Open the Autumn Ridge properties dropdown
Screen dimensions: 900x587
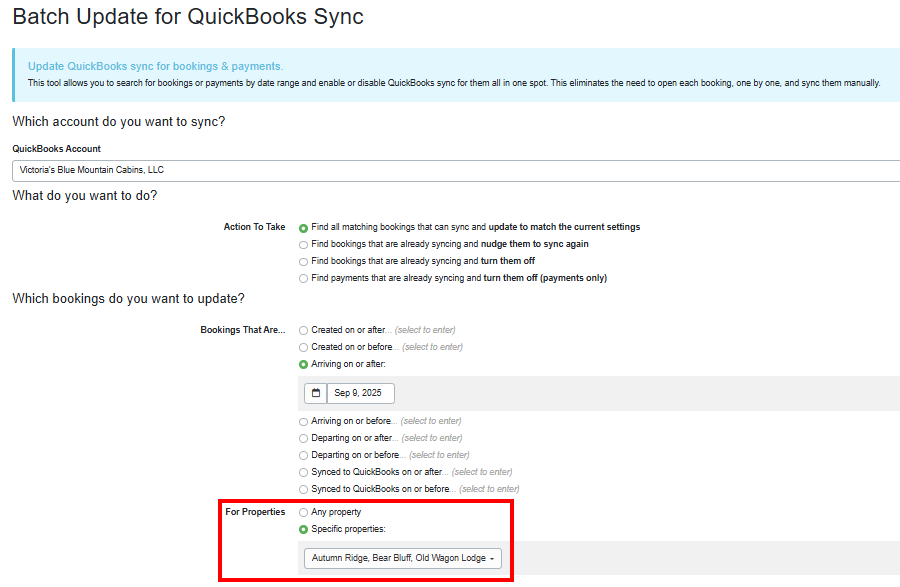coord(403,558)
